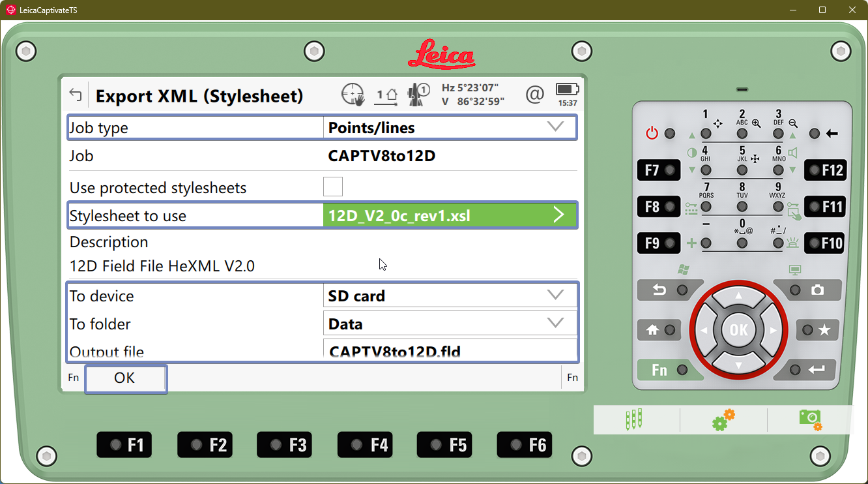Click the F6 function key

tap(524, 445)
